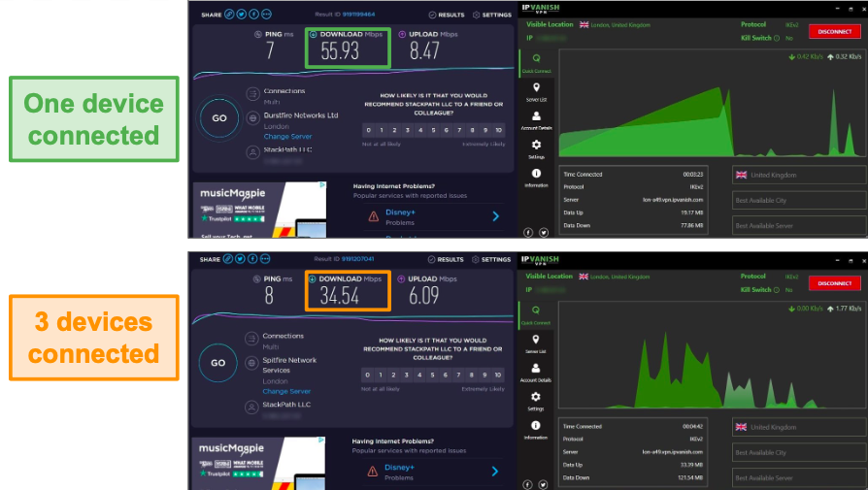Click Kill Switch info icon in IPVanish connected 00:03:23
Screen dimensions: 868x490
[776, 38]
